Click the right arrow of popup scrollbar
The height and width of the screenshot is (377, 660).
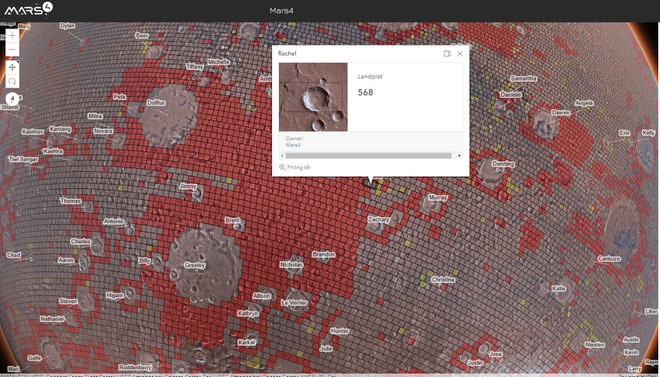[x=459, y=156]
